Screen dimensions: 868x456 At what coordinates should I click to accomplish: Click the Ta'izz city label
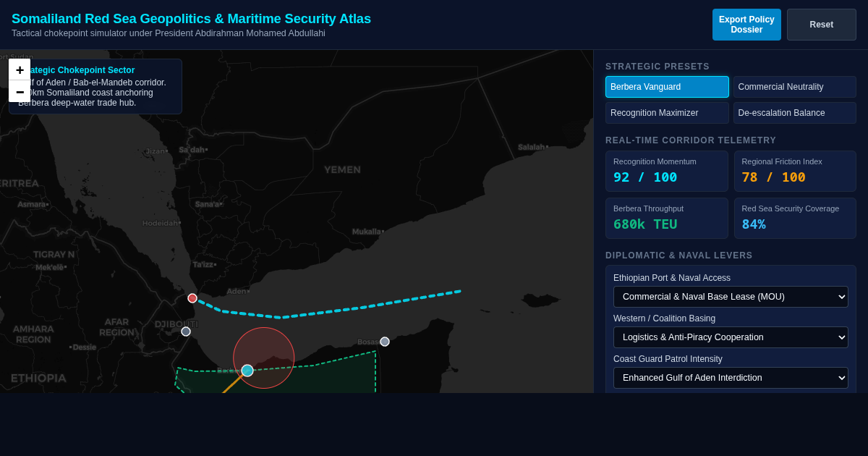pyautogui.click(x=204, y=264)
